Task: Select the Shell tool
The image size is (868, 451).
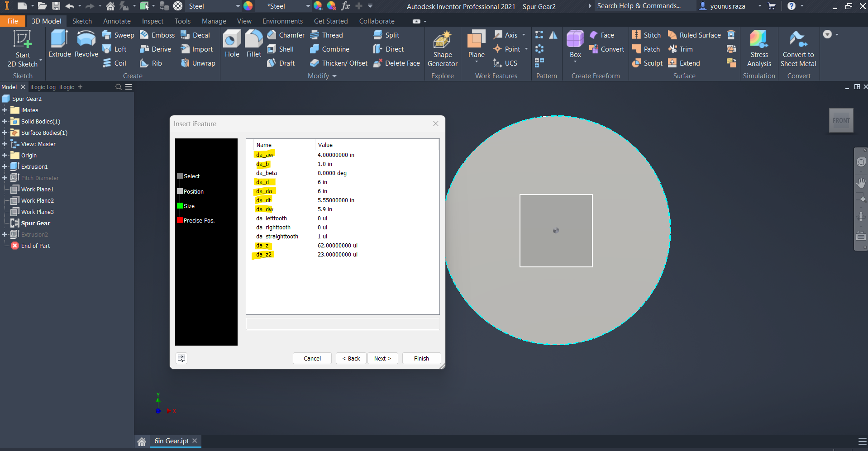Action: (x=283, y=49)
